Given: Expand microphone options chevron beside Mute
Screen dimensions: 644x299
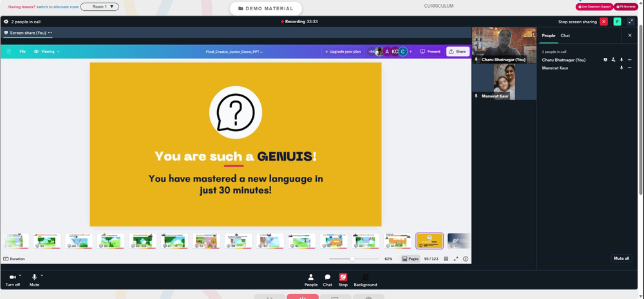Looking at the screenshot, I should 42,275.
